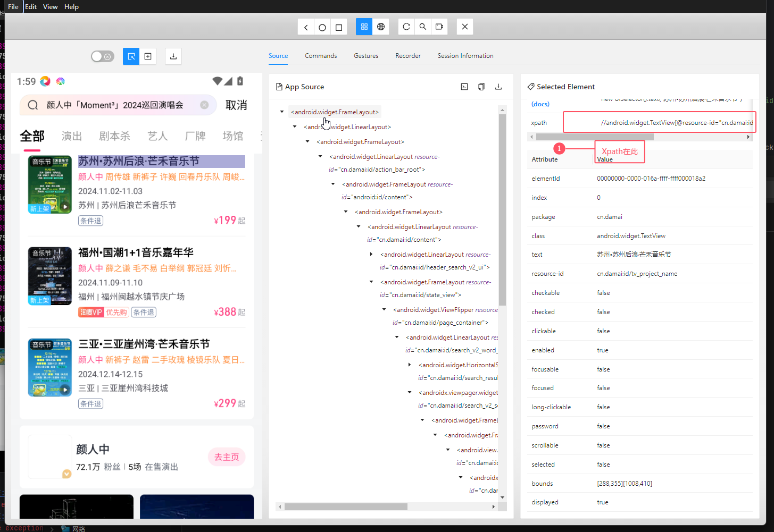The height and width of the screenshot is (532, 774).
Task: Expand the HorizontalScrollView search_result node
Action: (x=410, y=365)
